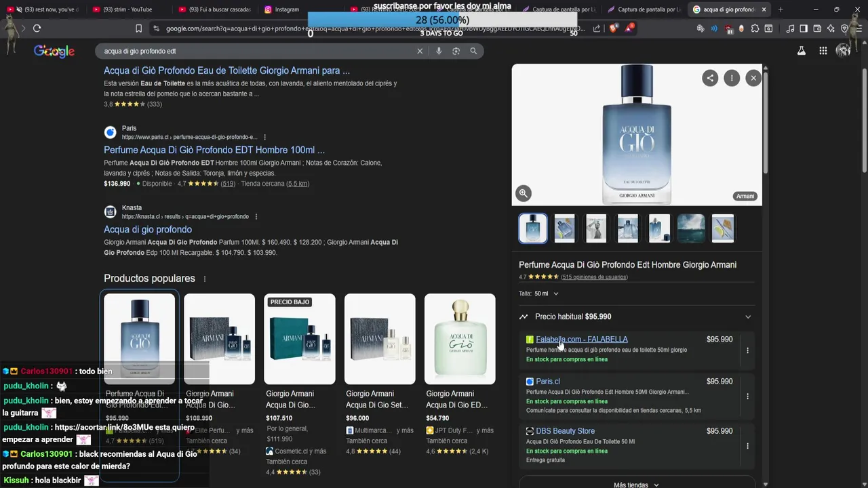868x488 pixels.
Task: Clear the Google search box with the X
Action: (420, 51)
